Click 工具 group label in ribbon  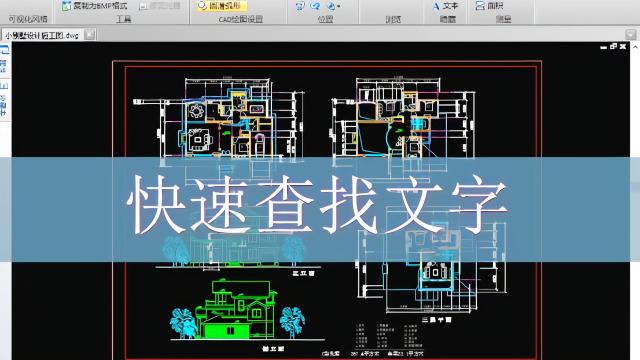tap(123, 19)
